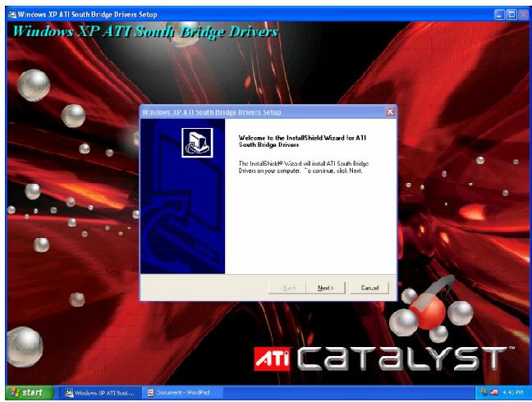Screen dimensions: 532x402
Task: Cancel the ATI South Bridge Drivers setup
Action: pyautogui.click(x=369, y=288)
